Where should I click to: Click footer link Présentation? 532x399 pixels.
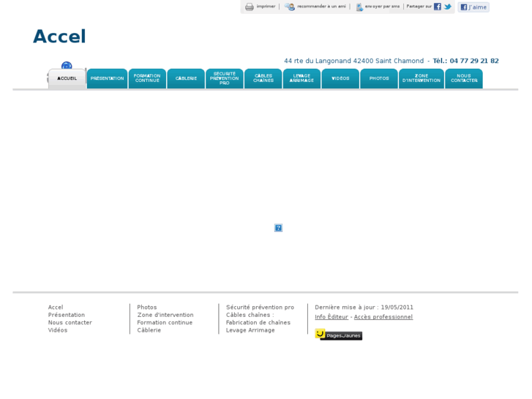coord(67,315)
